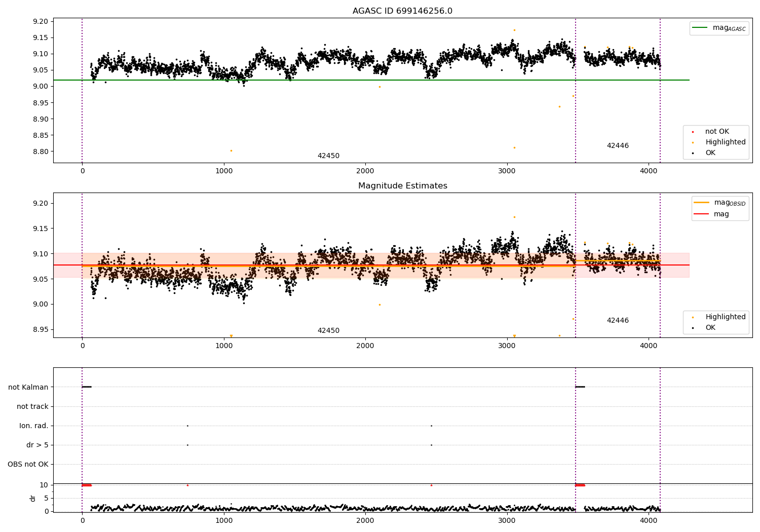Click the 'not track' axis label

pyautogui.click(x=32, y=406)
